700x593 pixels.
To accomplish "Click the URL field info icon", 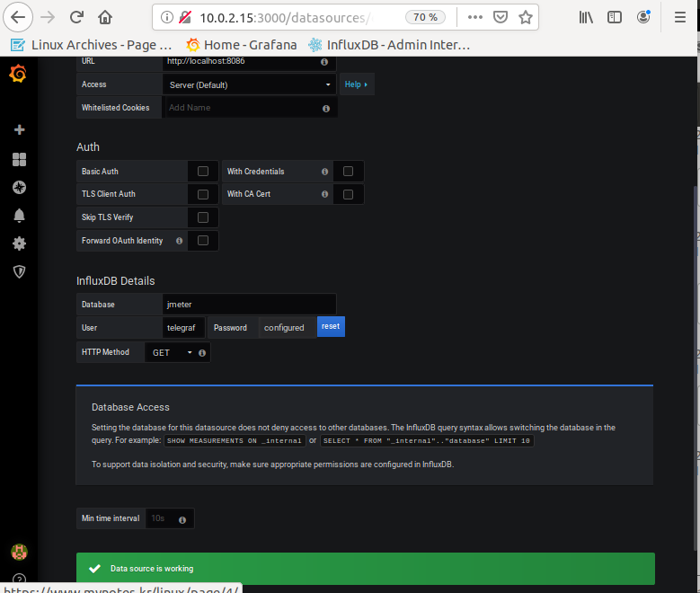I will point(324,62).
